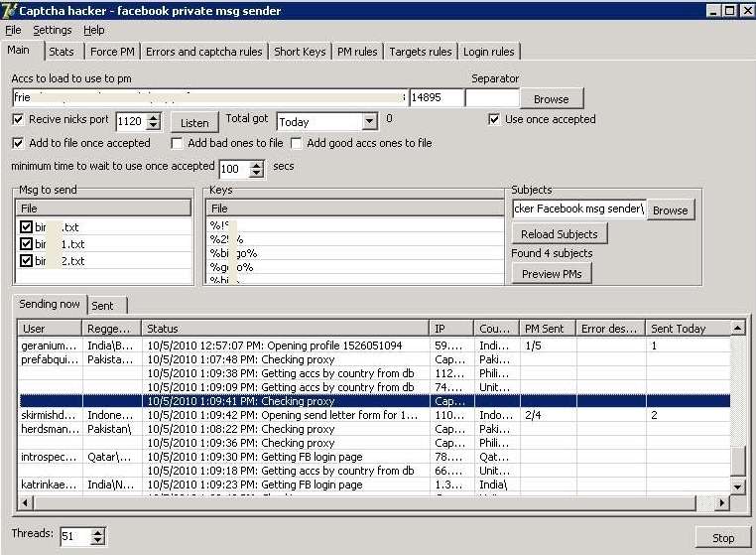This screenshot has width=756, height=555.
Task: Click Browse next to the Separator field
Action: (552, 99)
